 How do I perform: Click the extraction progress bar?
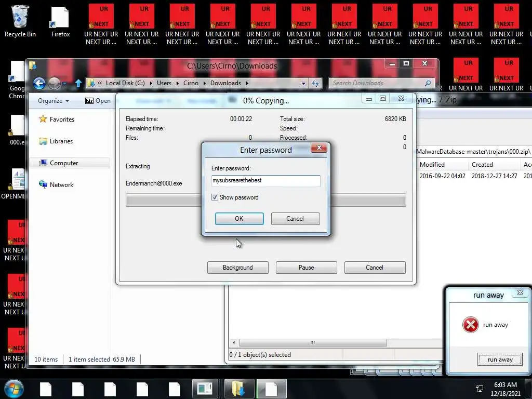tap(265, 200)
